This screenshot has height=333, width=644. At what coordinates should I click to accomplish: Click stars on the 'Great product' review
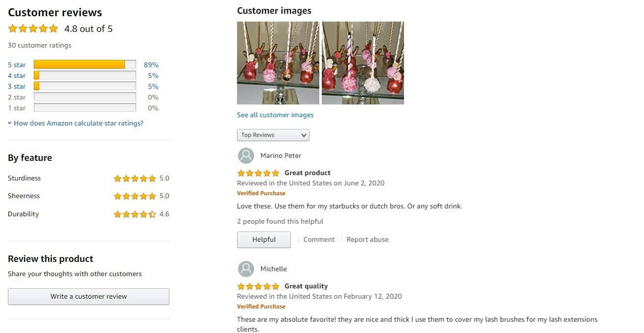(x=258, y=173)
